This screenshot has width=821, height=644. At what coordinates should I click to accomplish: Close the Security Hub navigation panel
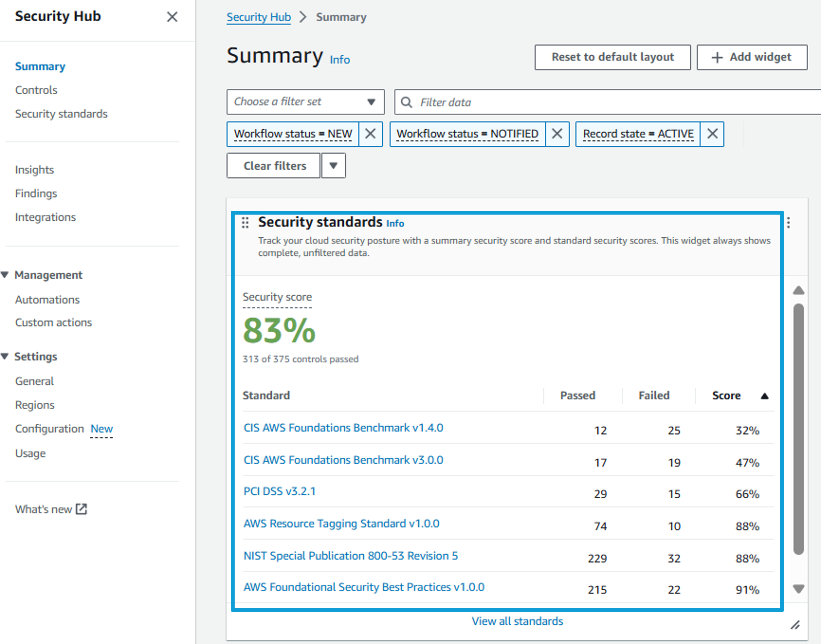(x=172, y=17)
